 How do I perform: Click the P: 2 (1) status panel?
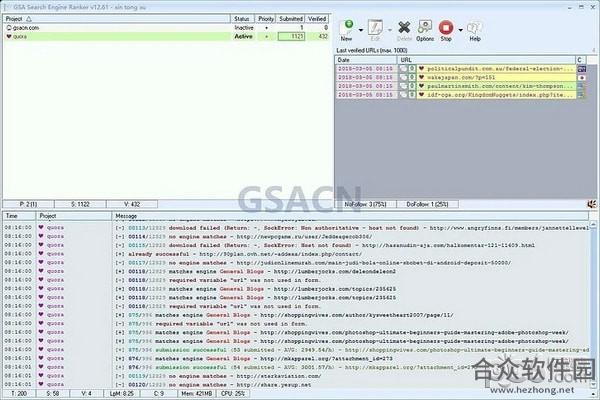click(x=28, y=204)
